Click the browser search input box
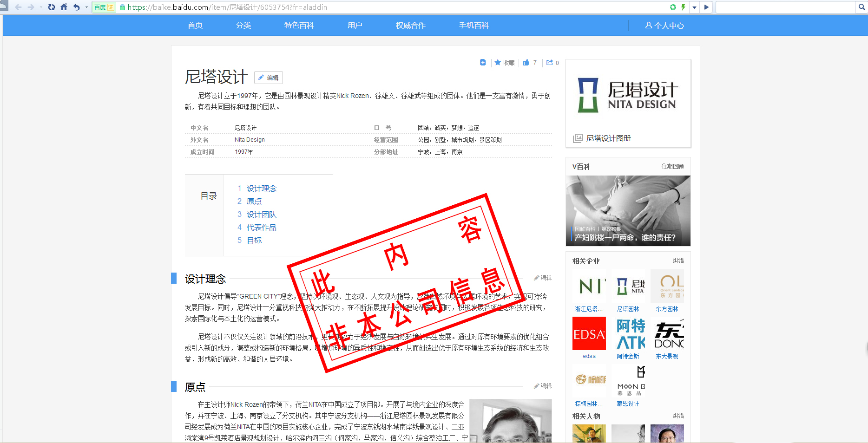 [x=786, y=7]
